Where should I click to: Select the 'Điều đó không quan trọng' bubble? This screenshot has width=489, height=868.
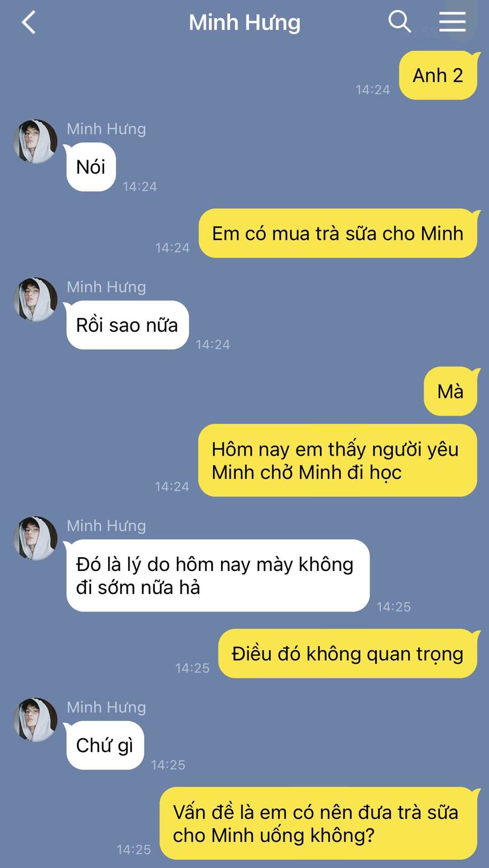point(347,654)
